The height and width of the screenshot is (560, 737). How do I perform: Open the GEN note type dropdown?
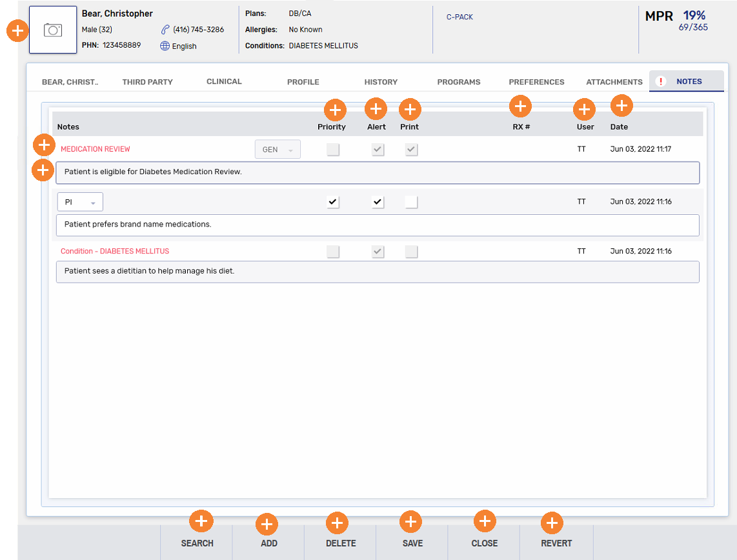278,150
